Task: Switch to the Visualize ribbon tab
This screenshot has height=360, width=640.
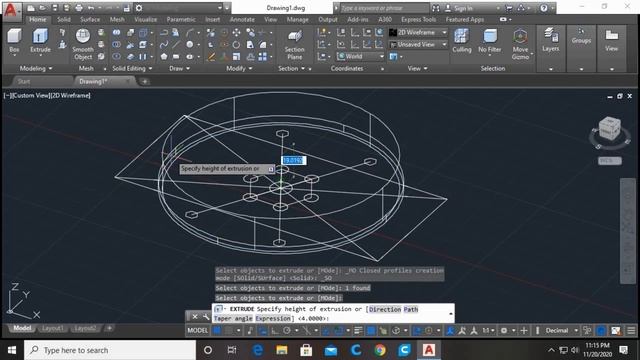Action: 145,19
